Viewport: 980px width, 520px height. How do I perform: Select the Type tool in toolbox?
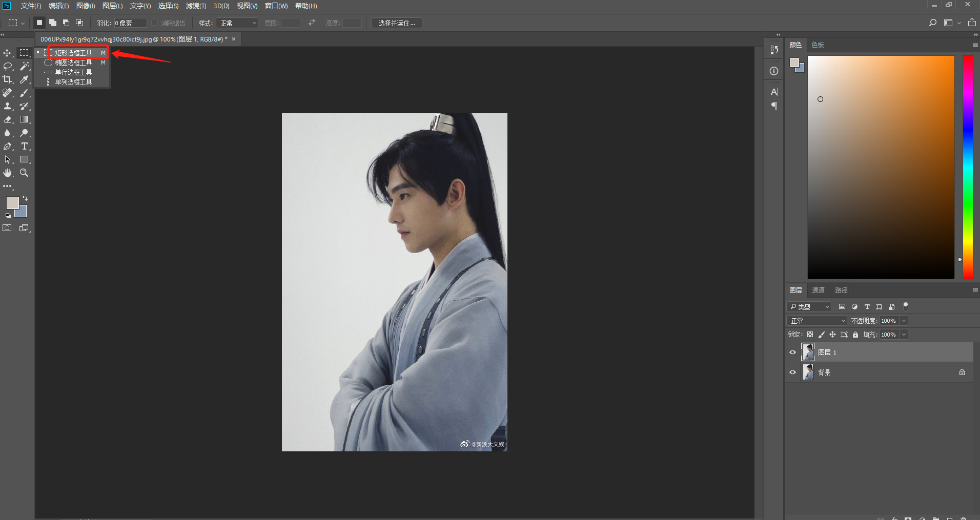(24, 146)
